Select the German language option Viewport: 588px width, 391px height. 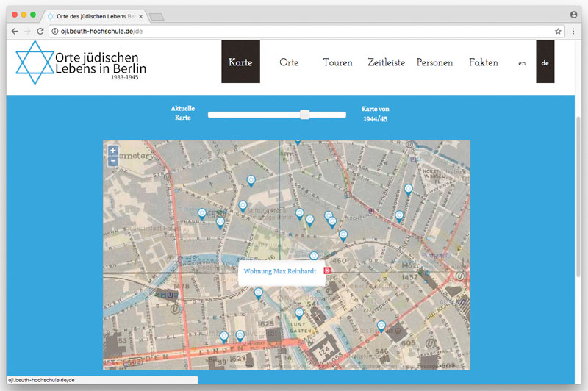point(545,62)
